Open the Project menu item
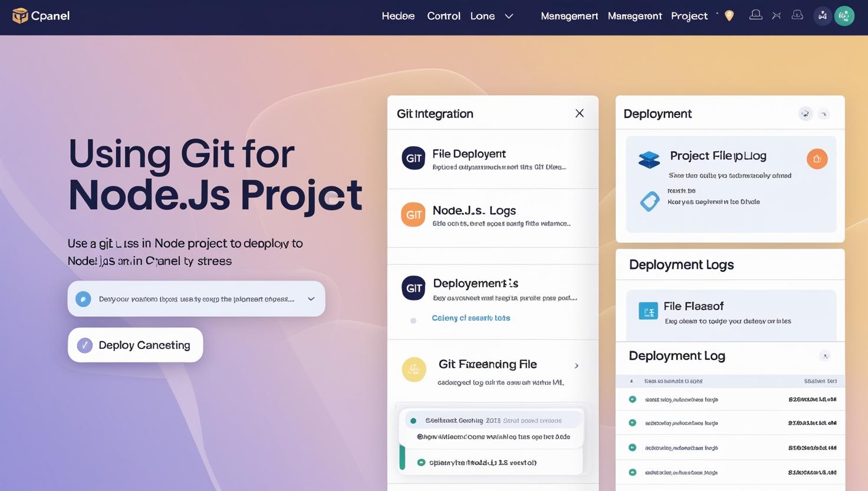 click(x=689, y=16)
